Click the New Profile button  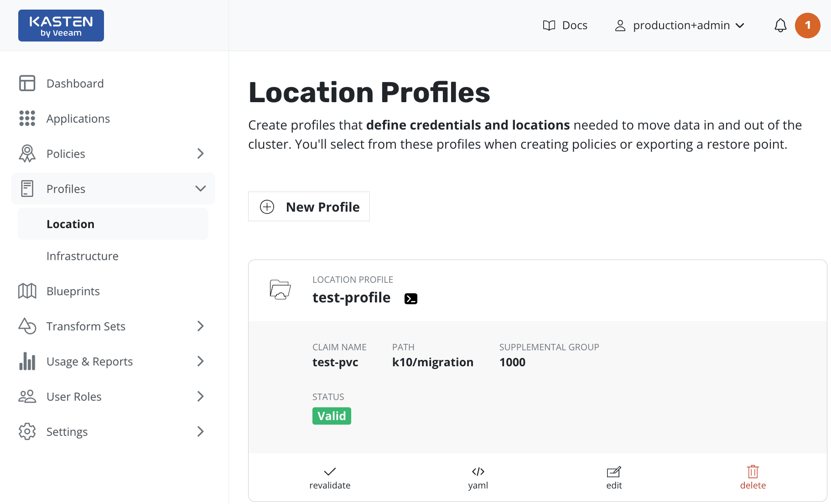coord(309,207)
